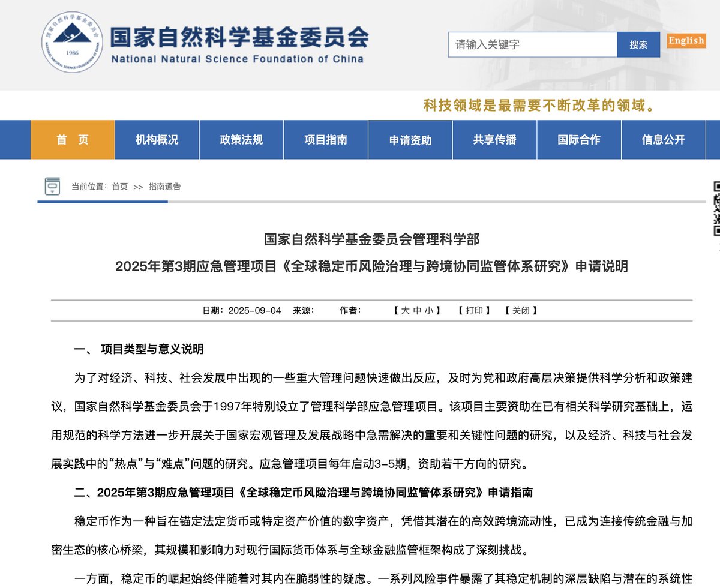Click the 打印 print link
This screenshot has width=720, height=588.
click(x=474, y=310)
